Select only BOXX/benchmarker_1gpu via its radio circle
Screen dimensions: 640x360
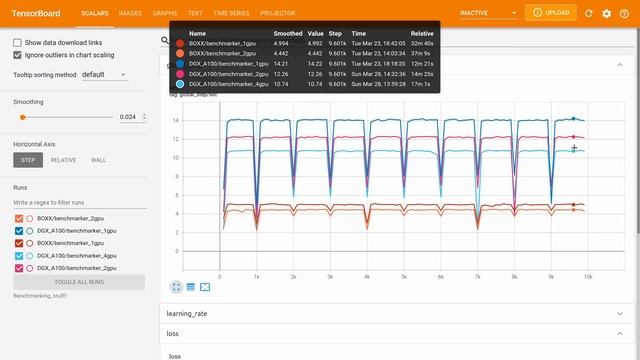point(29,243)
